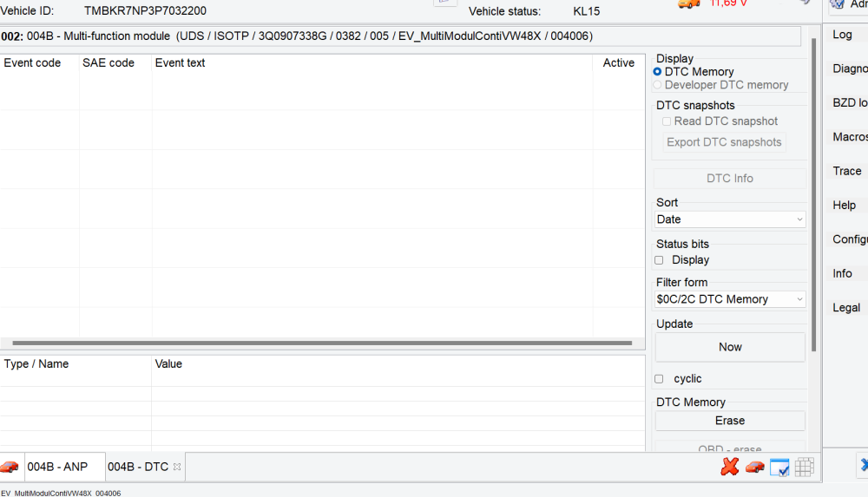Click the Type / Name column header

pyautogui.click(x=36, y=363)
